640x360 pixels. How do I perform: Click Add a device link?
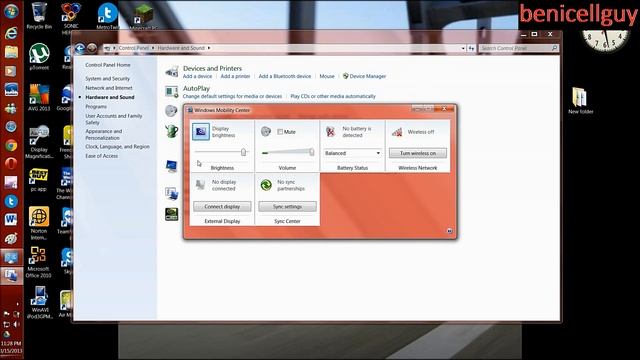pyautogui.click(x=198, y=76)
